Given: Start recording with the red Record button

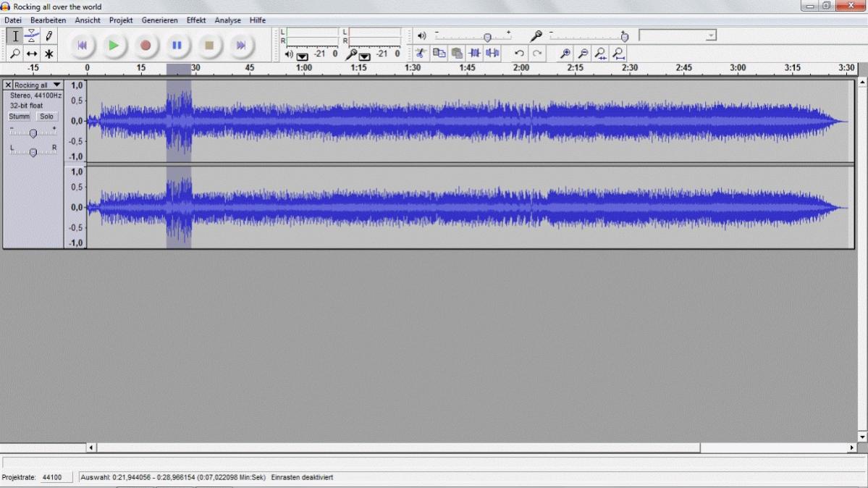Looking at the screenshot, I should tap(146, 46).
